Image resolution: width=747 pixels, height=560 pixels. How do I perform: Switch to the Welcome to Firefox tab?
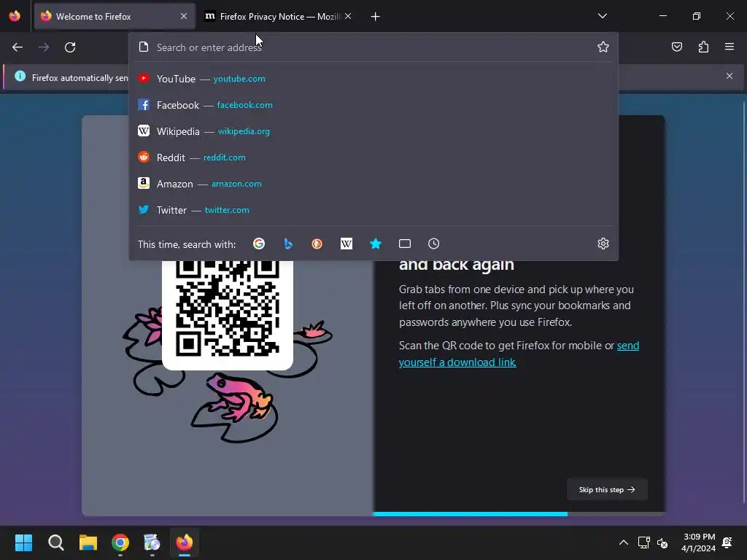115,16
